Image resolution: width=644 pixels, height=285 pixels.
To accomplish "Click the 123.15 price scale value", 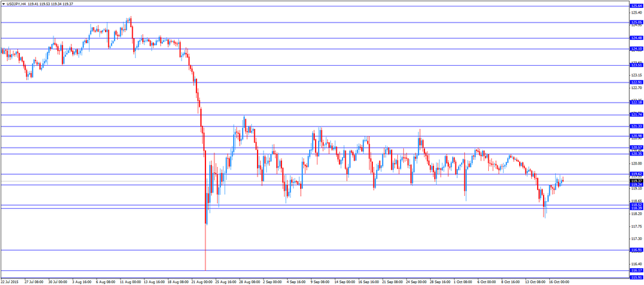I will point(636,75).
